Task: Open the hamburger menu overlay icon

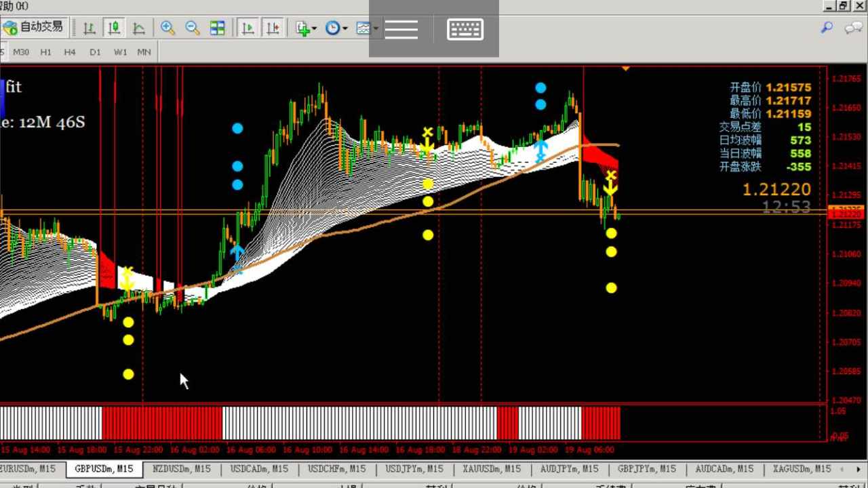Action: point(401,29)
